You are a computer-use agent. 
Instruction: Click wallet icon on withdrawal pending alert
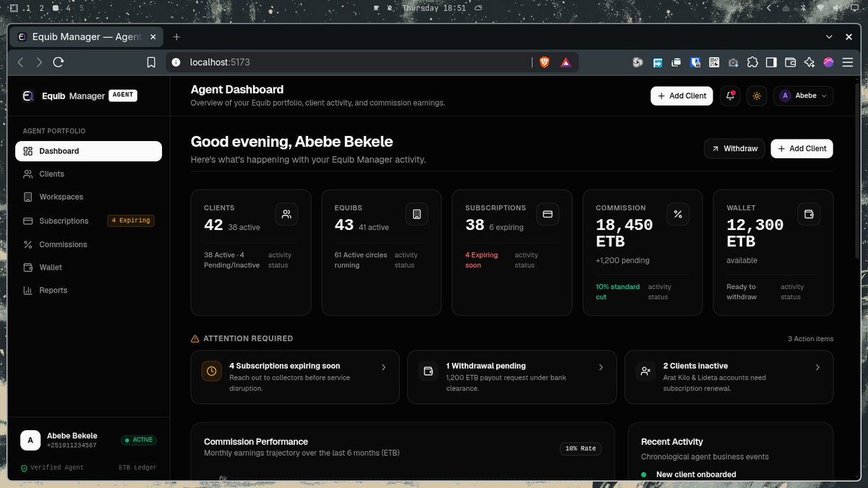point(428,371)
